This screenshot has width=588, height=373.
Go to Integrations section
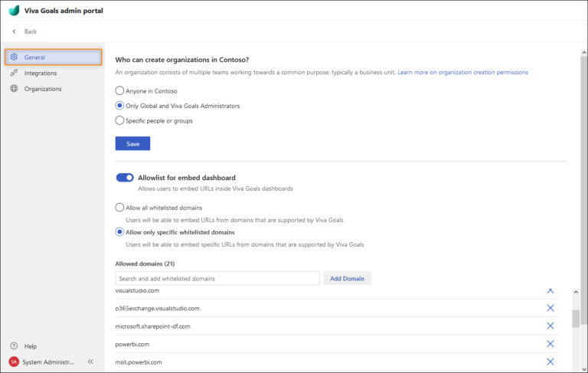(40, 73)
